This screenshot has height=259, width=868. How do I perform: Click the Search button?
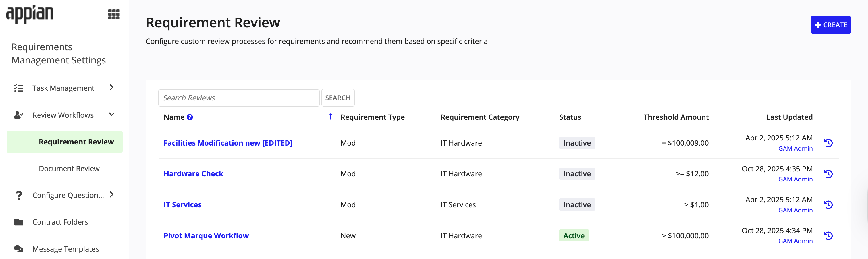(337, 98)
